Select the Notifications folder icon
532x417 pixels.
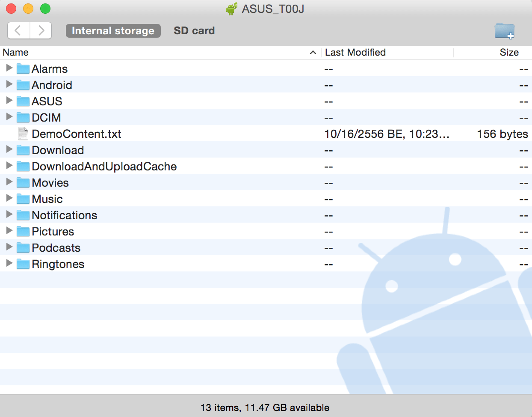[23, 215]
